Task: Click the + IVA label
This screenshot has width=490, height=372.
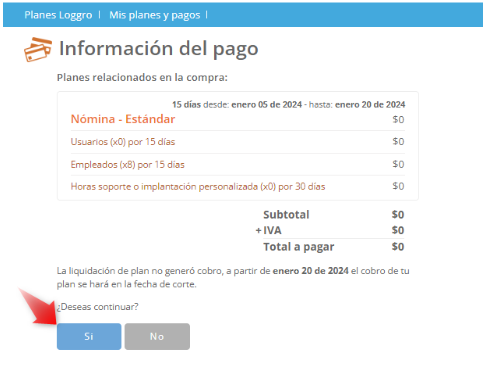Action: pyautogui.click(x=269, y=230)
